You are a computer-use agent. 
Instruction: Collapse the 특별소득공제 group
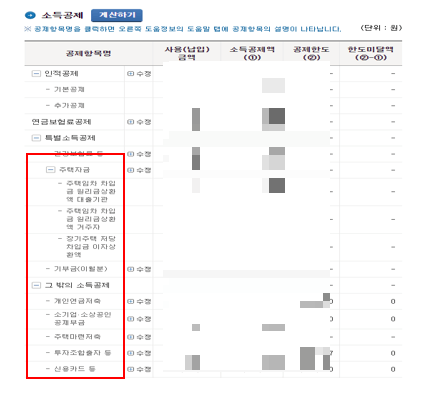click(36, 138)
